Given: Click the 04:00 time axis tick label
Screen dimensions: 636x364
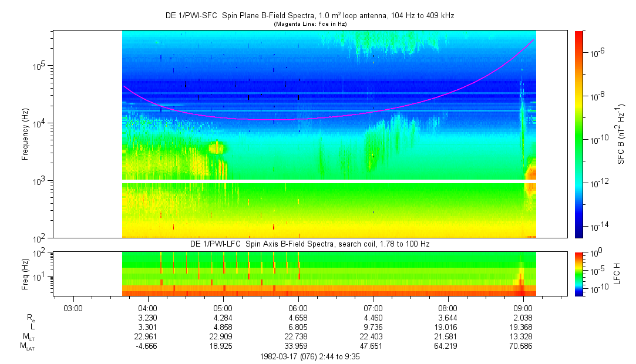Looking at the screenshot, I should (x=147, y=308).
